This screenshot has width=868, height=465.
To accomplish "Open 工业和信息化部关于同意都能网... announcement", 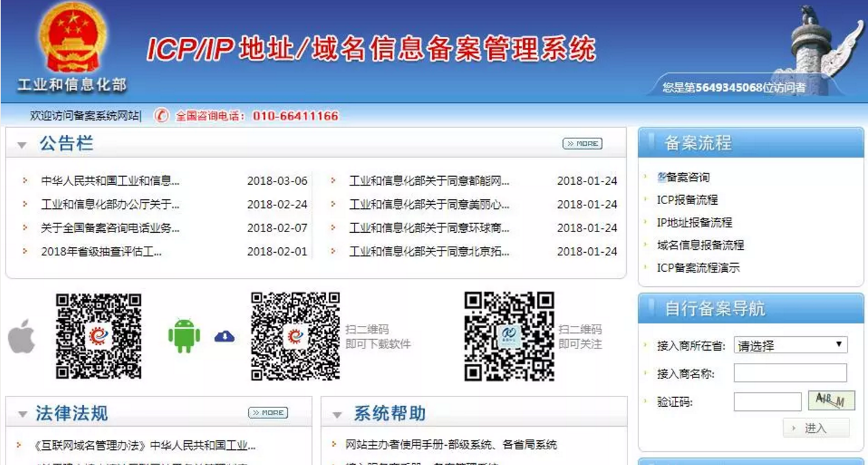I will [430, 181].
